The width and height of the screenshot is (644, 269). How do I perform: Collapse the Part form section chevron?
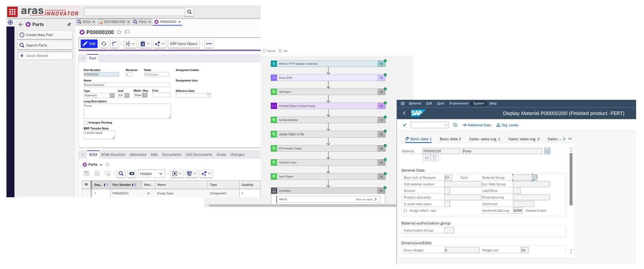[83, 58]
